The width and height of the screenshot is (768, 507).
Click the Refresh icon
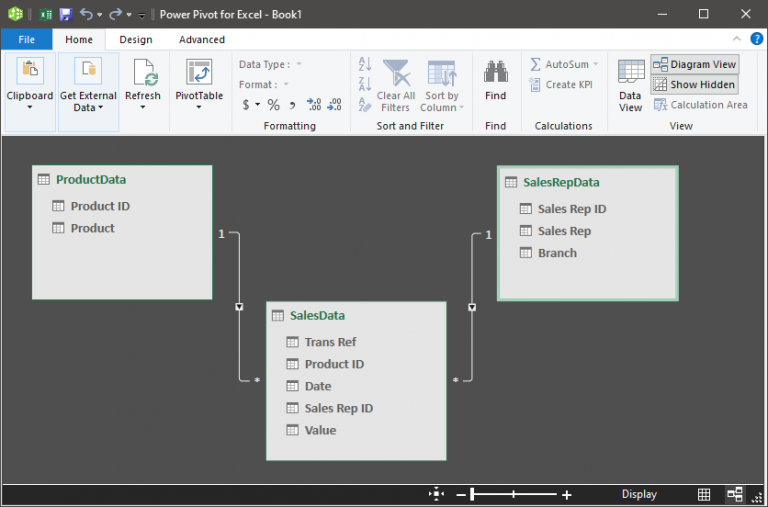pos(143,72)
